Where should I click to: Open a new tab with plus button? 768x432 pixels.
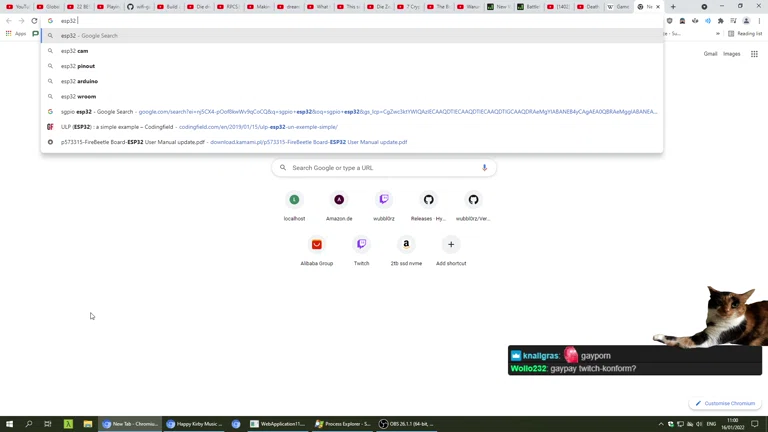pyautogui.click(x=673, y=6)
